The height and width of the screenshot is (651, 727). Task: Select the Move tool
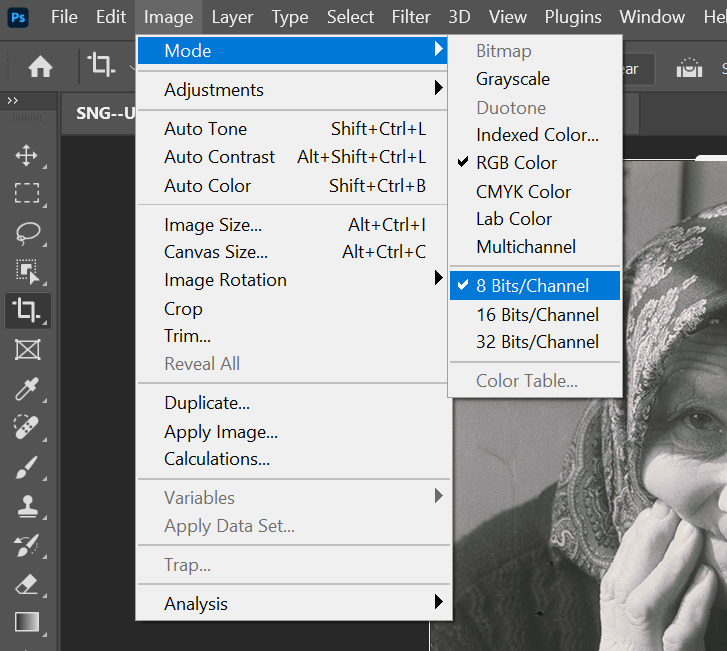pos(27,155)
